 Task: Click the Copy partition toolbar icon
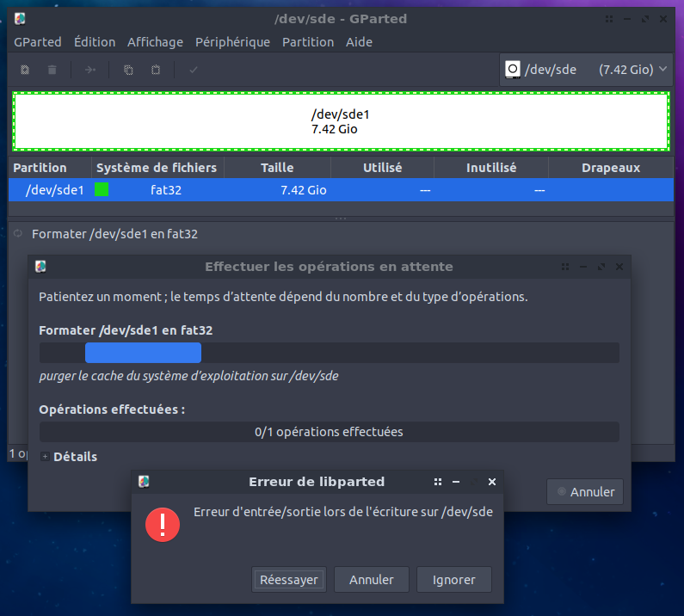pyautogui.click(x=128, y=70)
